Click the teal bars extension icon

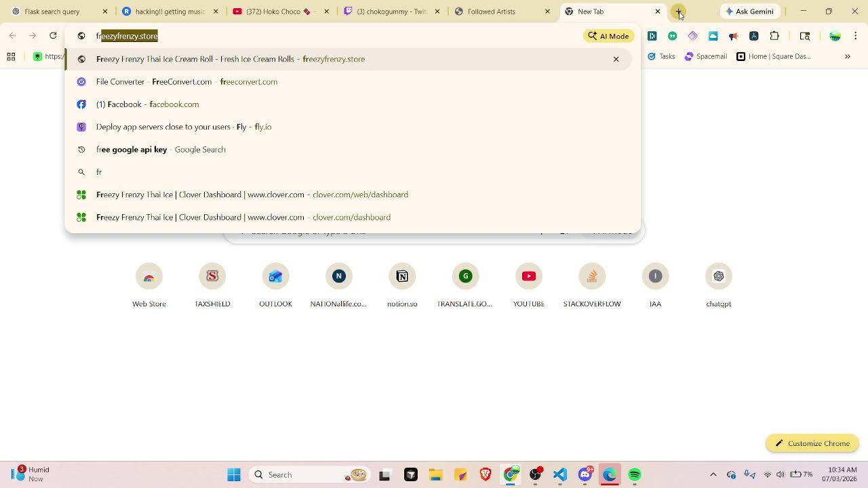click(652, 36)
